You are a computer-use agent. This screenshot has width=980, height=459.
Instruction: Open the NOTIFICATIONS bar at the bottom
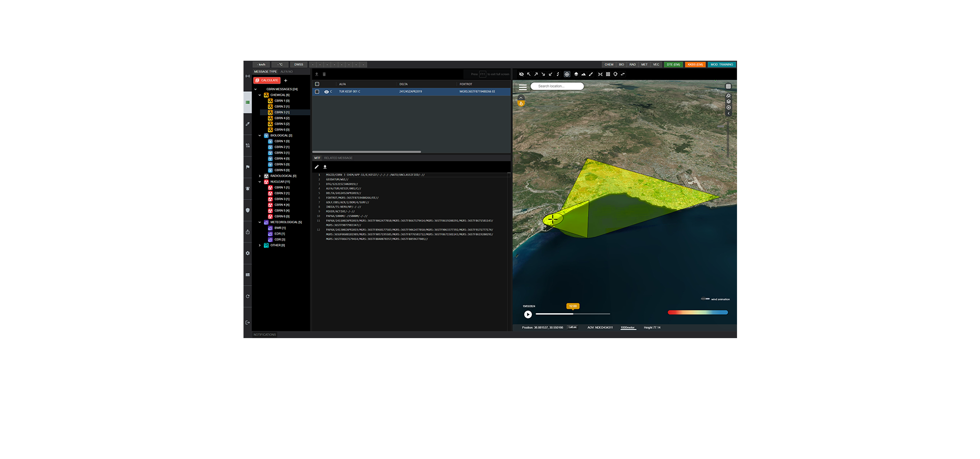pos(264,335)
